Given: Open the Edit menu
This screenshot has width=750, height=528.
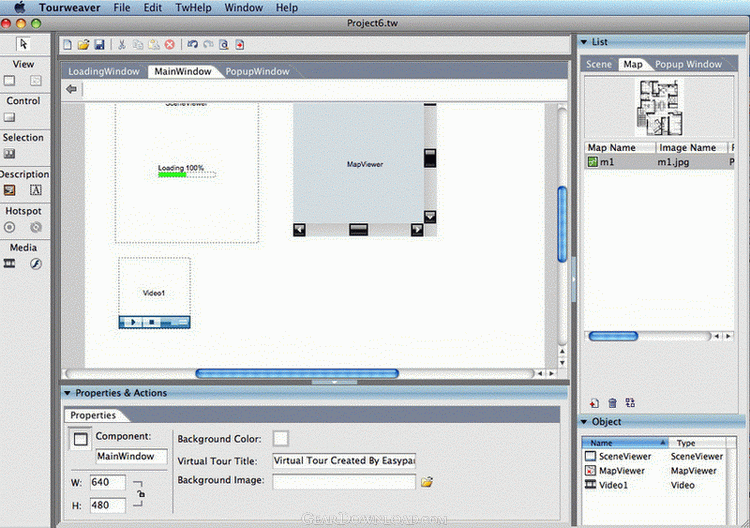Looking at the screenshot, I should pos(153,8).
